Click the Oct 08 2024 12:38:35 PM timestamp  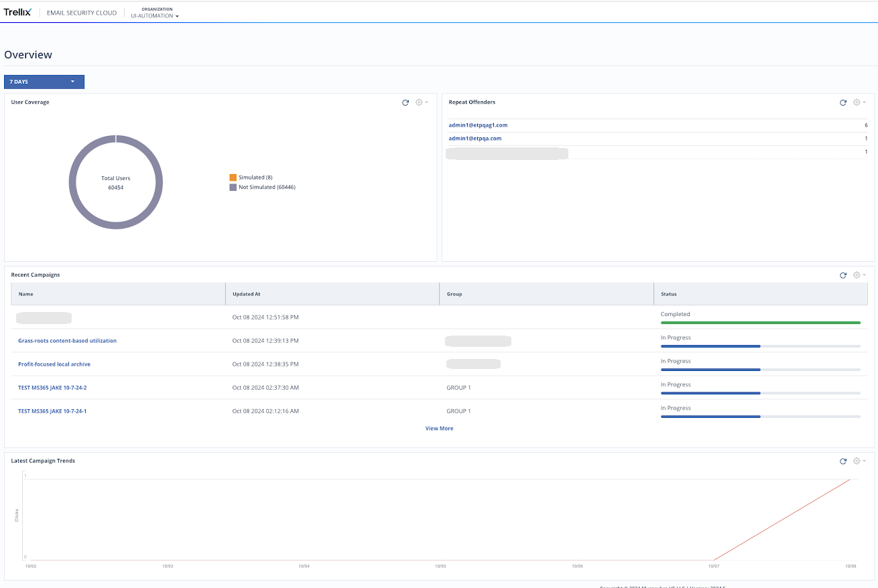point(265,364)
